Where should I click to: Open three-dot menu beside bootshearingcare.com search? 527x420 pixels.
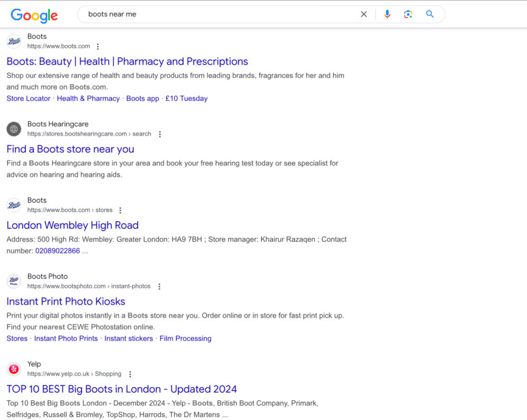coord(160,134)
